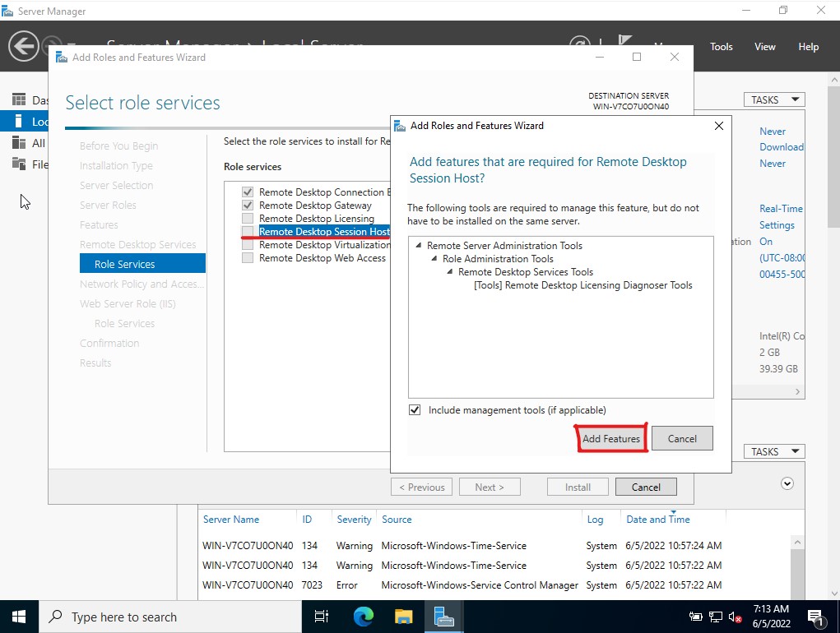Check Remote Desktop Virtualization Host checkbox
Screen dimensions: 840x633
click(248, 244)
